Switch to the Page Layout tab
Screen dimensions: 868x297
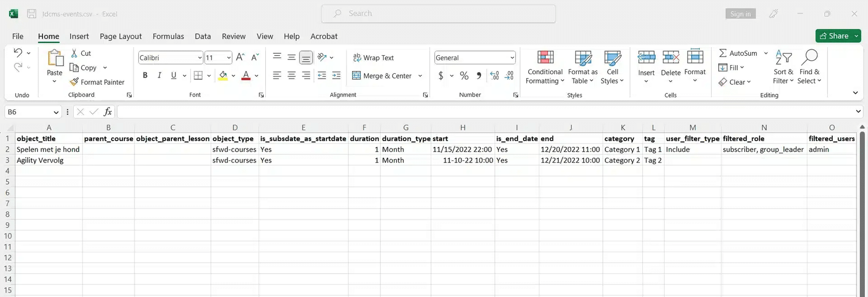(120, 36)
